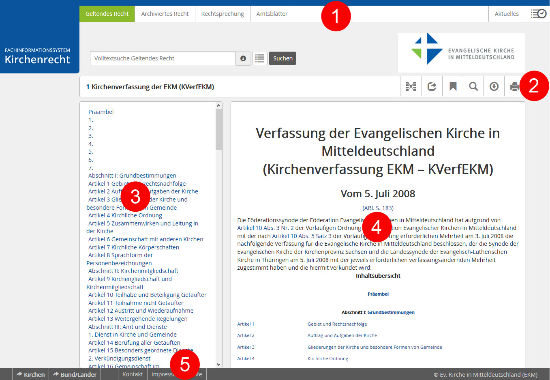Viewport: 550px width, 380px height.
Task: Click the share arrow icon
Action: coord(431,86)
